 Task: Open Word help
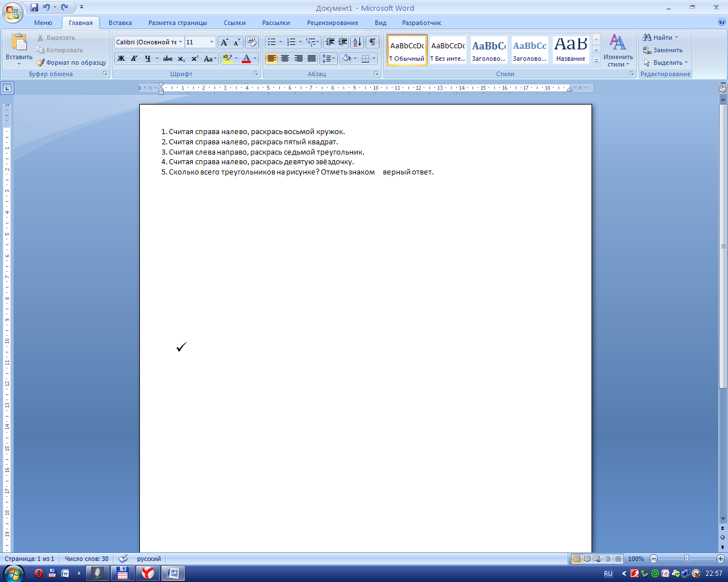pyautogui.click(x=722, y=22)
